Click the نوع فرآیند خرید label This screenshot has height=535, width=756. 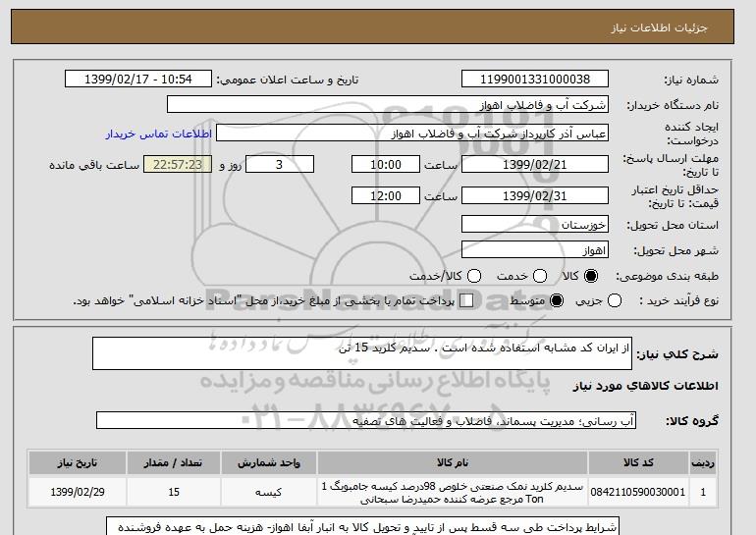(x=678, y=300)
